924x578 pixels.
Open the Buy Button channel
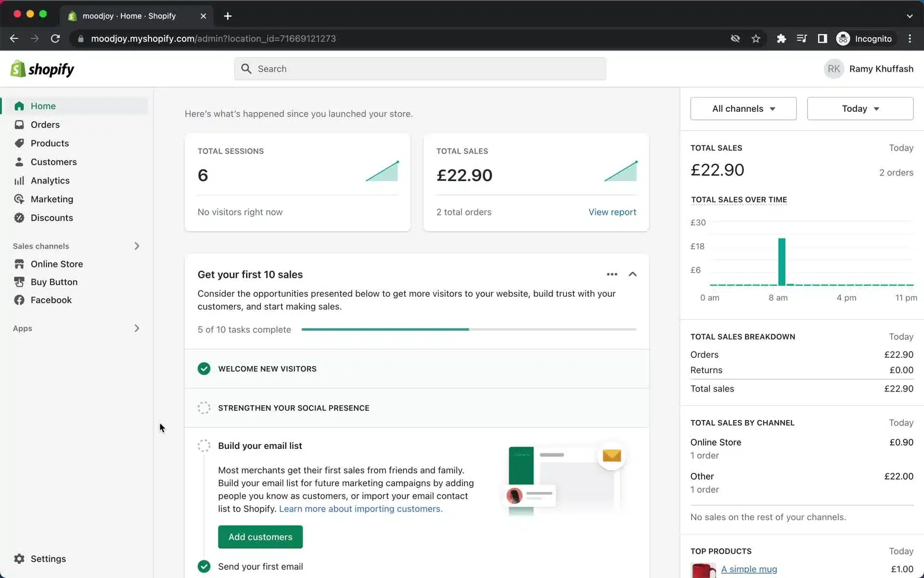[19, 282]
